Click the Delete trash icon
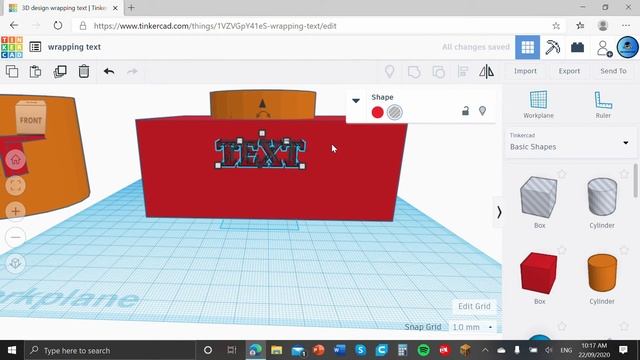Image resolution: width=640 pixels, height=360 pixels. pos(84,71)
